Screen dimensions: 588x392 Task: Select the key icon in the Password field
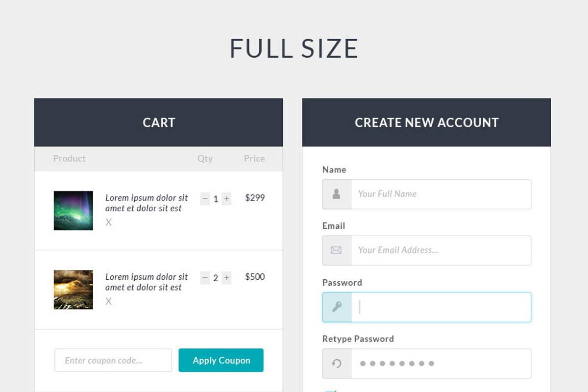click(x=336, y=307)
